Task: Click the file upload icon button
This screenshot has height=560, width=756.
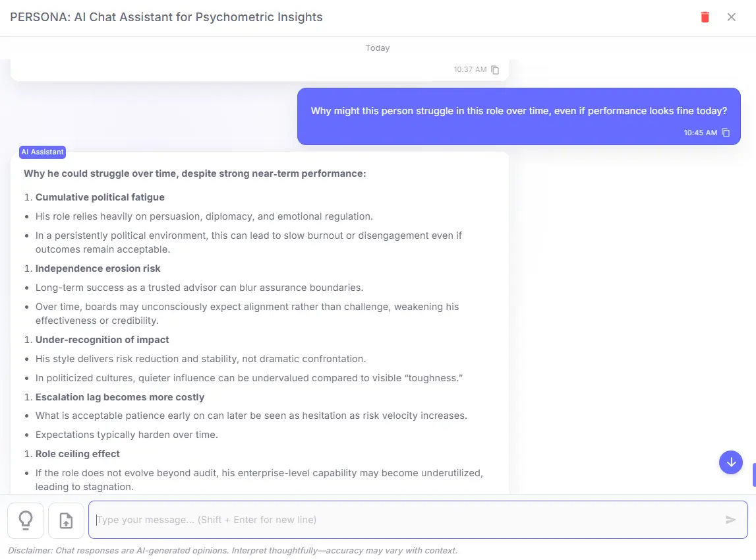Action: click(66, 520)
